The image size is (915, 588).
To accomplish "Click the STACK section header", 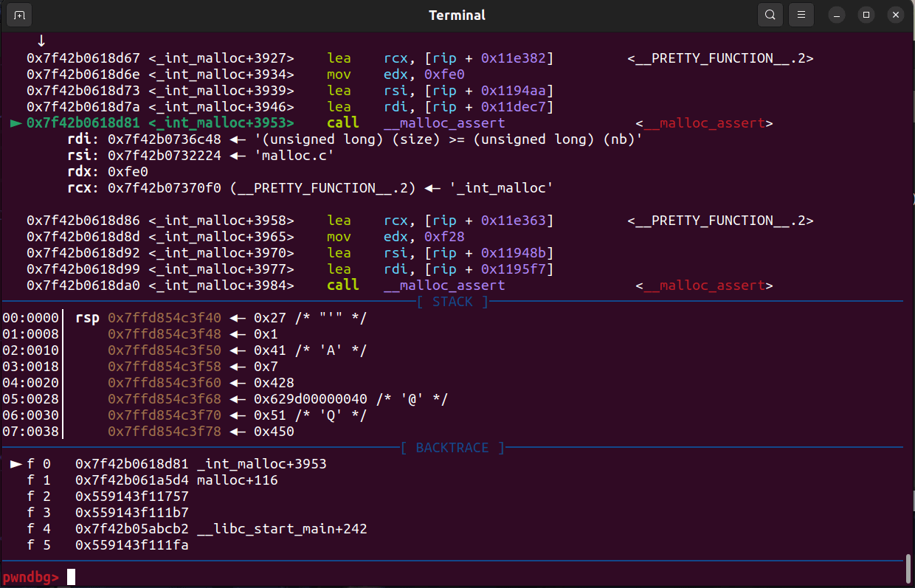I will click(x=452, y=302).
